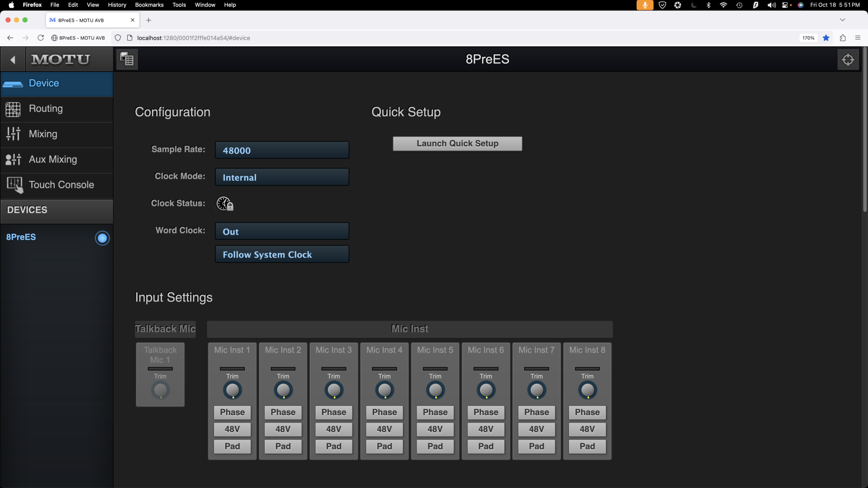Screen dimensions: 868x488
Task: Open the Firefox extensions icon
Action: pyautogui.click(x=842, y=38)
